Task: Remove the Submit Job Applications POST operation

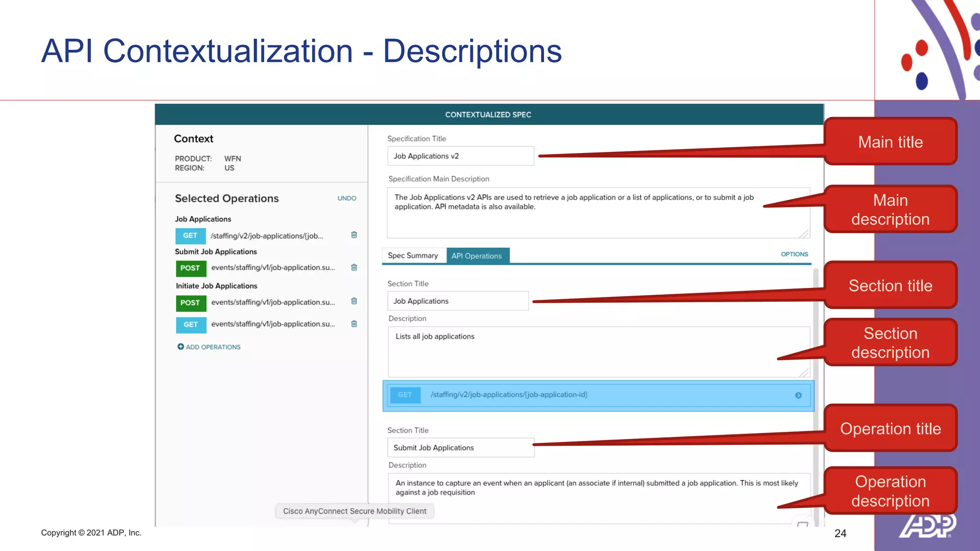Action: click(x=354, y=267)
